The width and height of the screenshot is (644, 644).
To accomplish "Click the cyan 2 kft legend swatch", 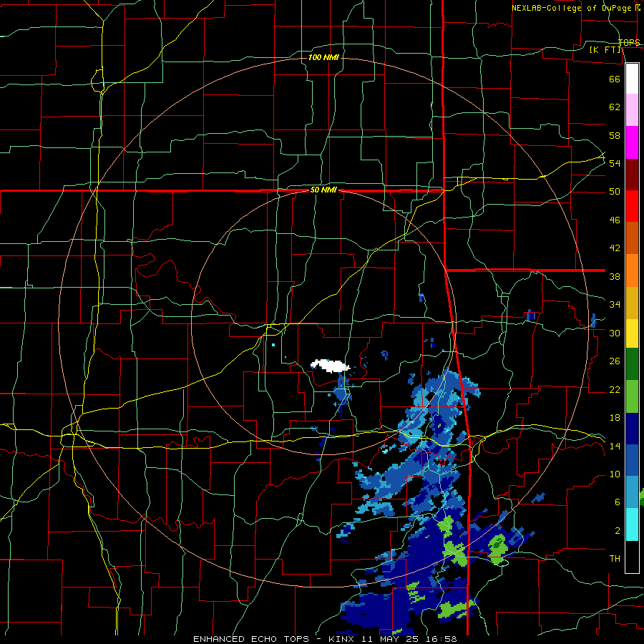I will pyautogui.click(x=632, y=525).
